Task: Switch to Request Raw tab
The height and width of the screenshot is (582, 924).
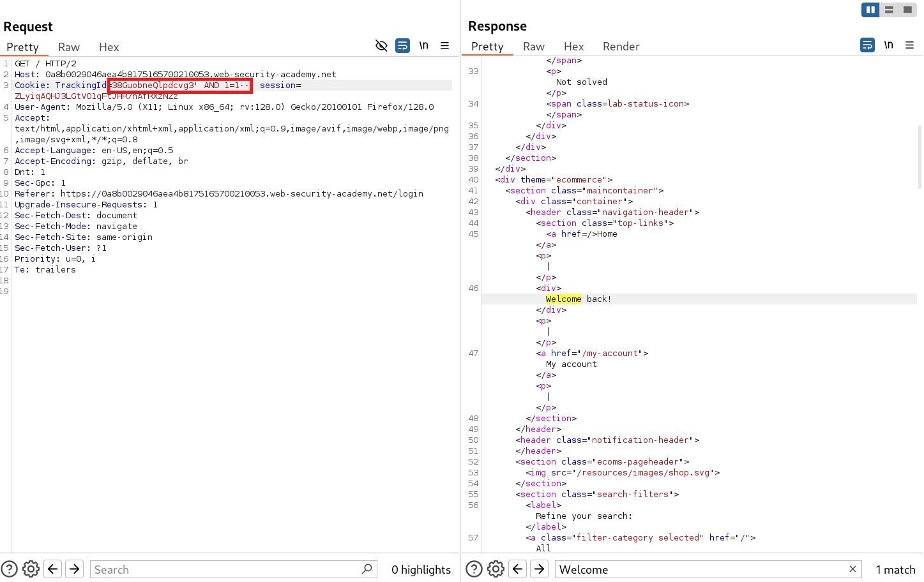Action: pos(69,47)
